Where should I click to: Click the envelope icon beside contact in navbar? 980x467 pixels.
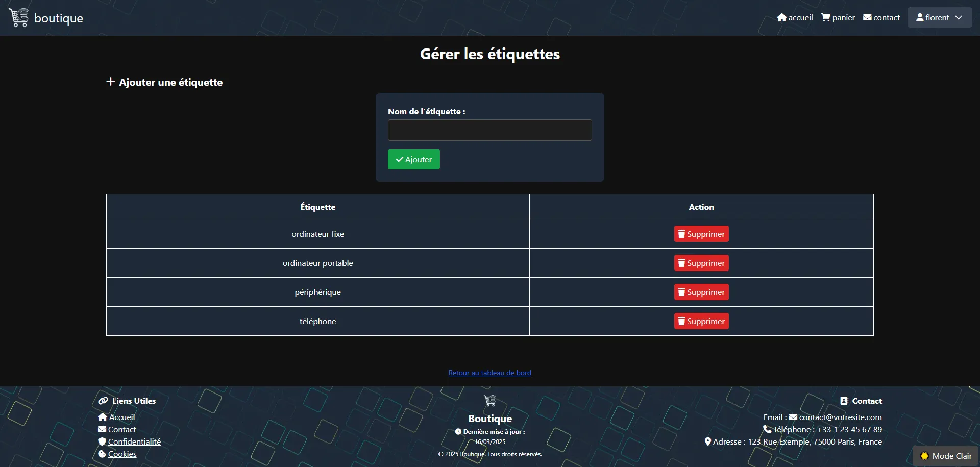[867, 18]
